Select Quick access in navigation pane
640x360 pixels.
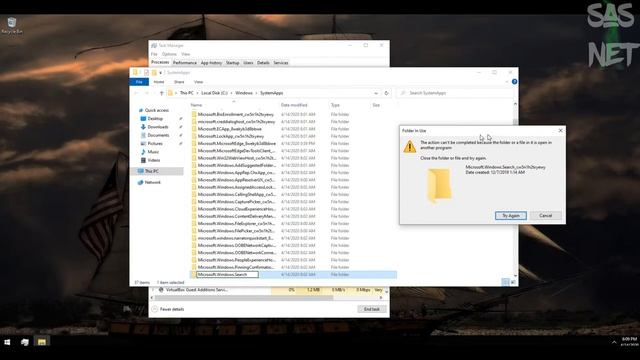pos(157,110)
